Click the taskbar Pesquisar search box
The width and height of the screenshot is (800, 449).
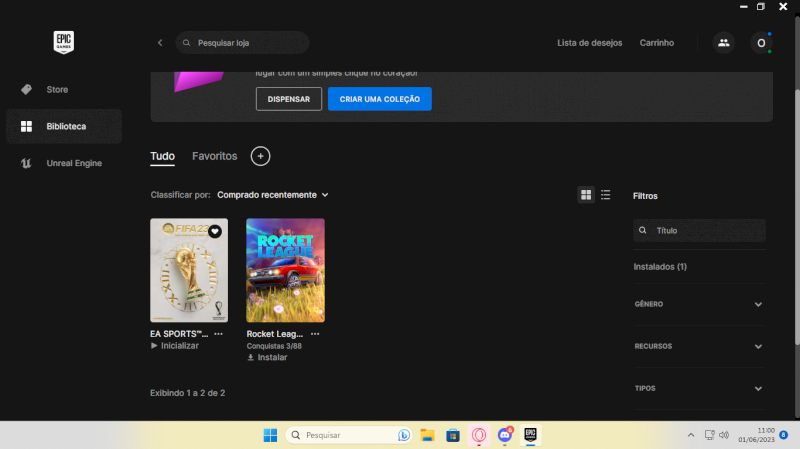[348, 435]
